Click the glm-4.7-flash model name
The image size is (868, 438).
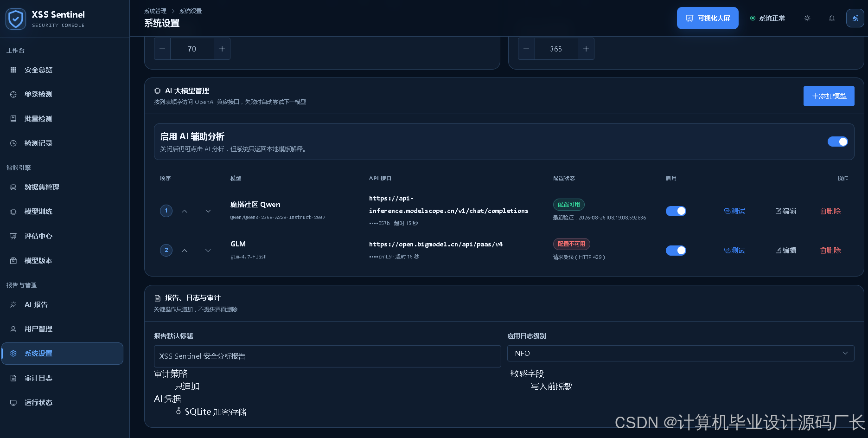pos(249,257)
